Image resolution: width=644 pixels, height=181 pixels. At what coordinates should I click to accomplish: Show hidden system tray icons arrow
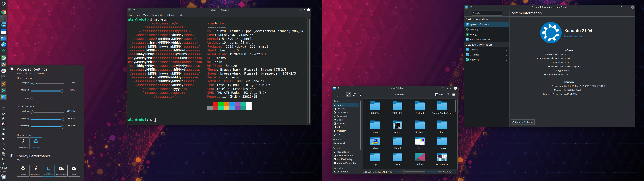coord(4,164)
